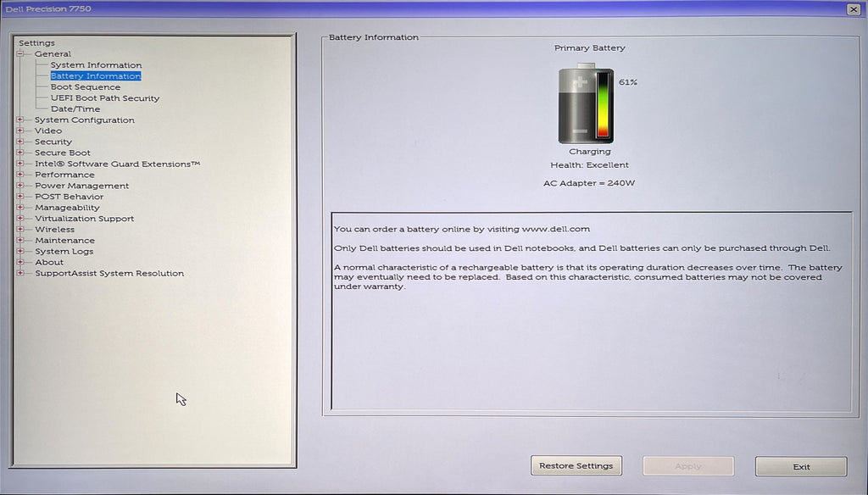The width and height of the screenshot is (868, 495).
Task: Expand the Secure Boot node
Action: pos(20,153)
